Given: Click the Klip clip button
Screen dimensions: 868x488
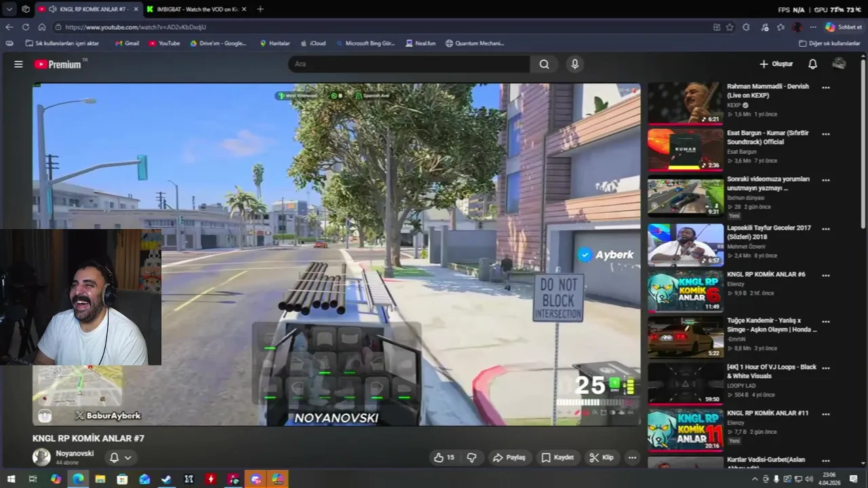Looking at the screenshot, I should 601,457.
